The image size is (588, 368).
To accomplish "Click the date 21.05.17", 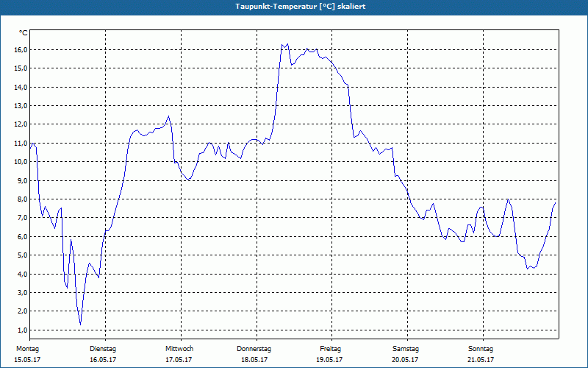I will pyautogui.click(x=481, y=360).
